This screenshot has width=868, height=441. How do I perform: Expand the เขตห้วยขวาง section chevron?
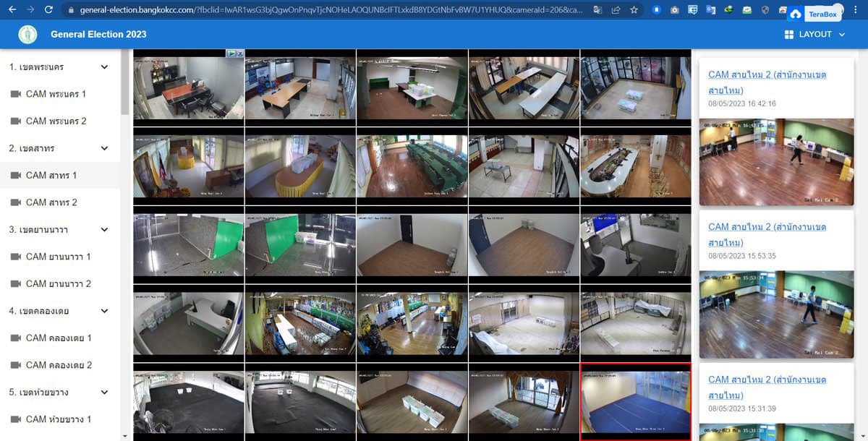(105, 392)
